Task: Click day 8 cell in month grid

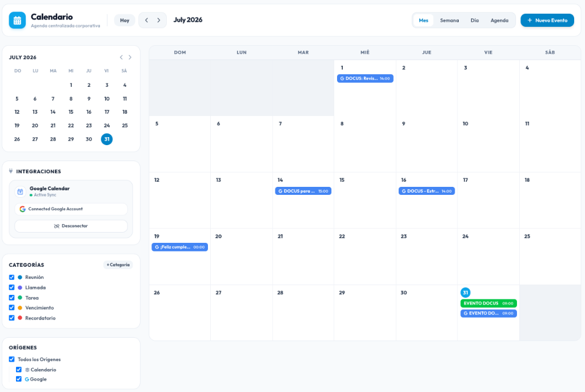Action: [x=365, y=144]
